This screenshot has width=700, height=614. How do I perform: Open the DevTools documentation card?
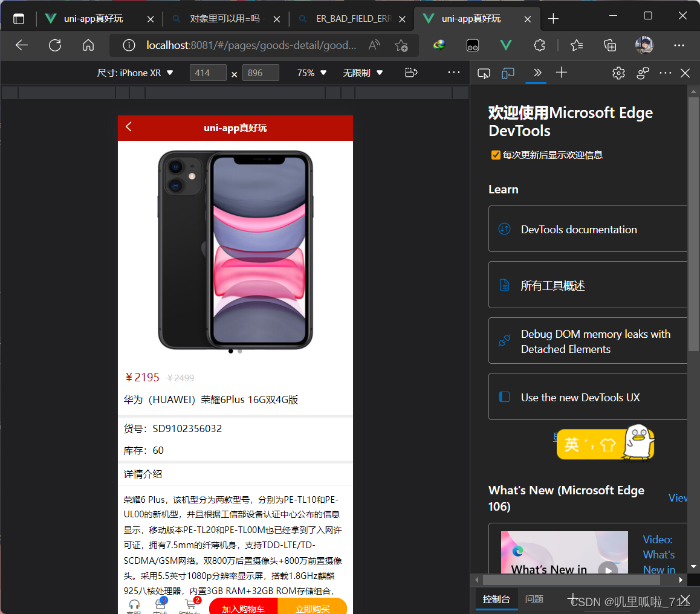(x=588, y=229)
